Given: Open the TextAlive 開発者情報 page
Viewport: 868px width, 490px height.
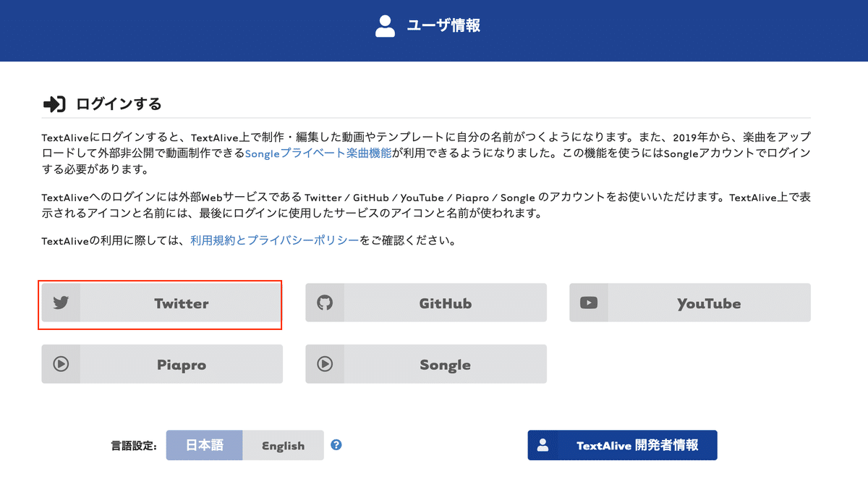Looking at the screenshot, I should point(622,445).
